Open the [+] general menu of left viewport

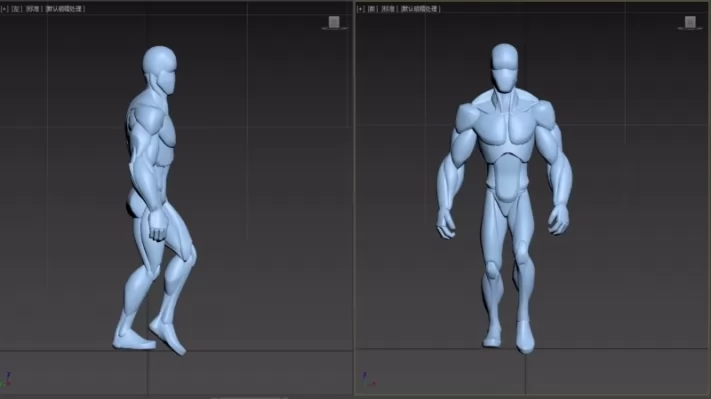coord(5,9)
